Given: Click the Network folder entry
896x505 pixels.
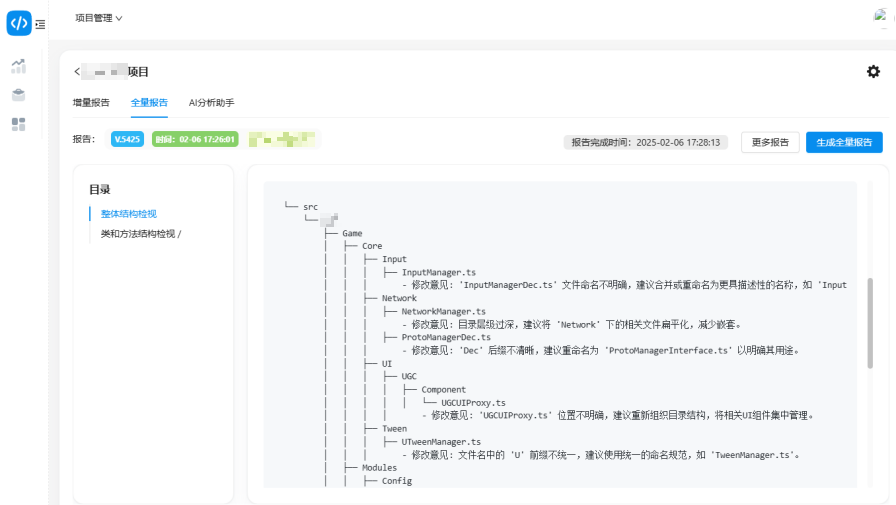Looking at the screenshot, I should coord(399,298).
